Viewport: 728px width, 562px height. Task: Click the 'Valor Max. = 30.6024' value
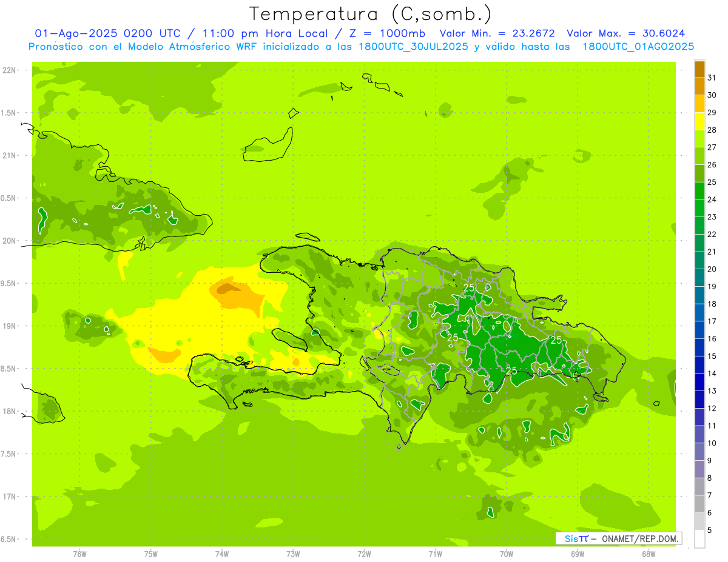[x=625, y=33]
